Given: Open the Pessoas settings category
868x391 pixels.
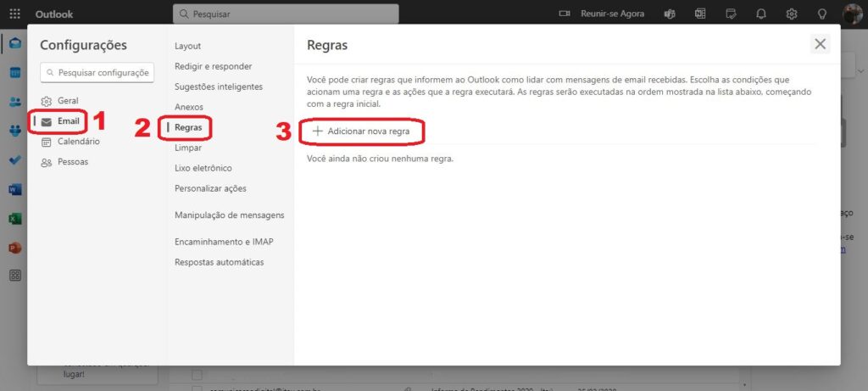Looking at the screenshot, I should 73,162.
